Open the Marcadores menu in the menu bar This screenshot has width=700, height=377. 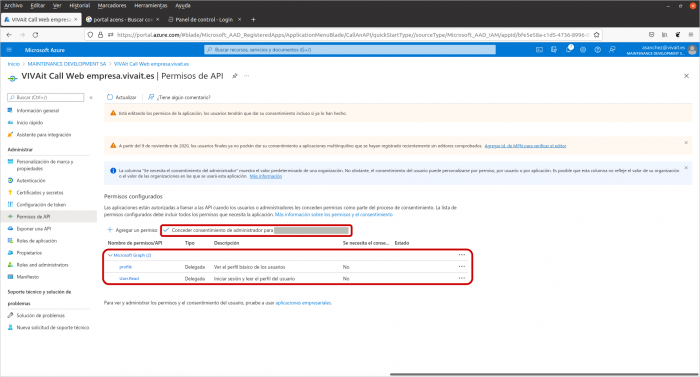112,5
